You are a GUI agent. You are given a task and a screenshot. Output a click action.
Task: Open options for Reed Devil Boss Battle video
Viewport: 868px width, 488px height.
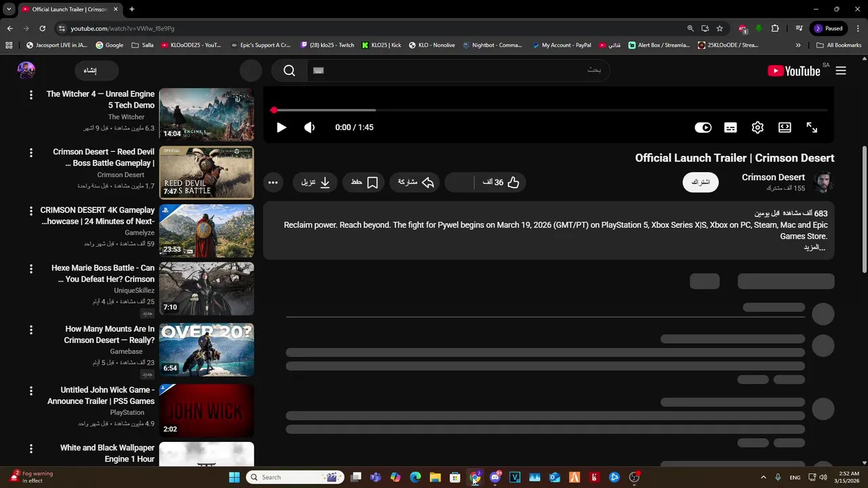pyautogui.click(x=31, y=152)
